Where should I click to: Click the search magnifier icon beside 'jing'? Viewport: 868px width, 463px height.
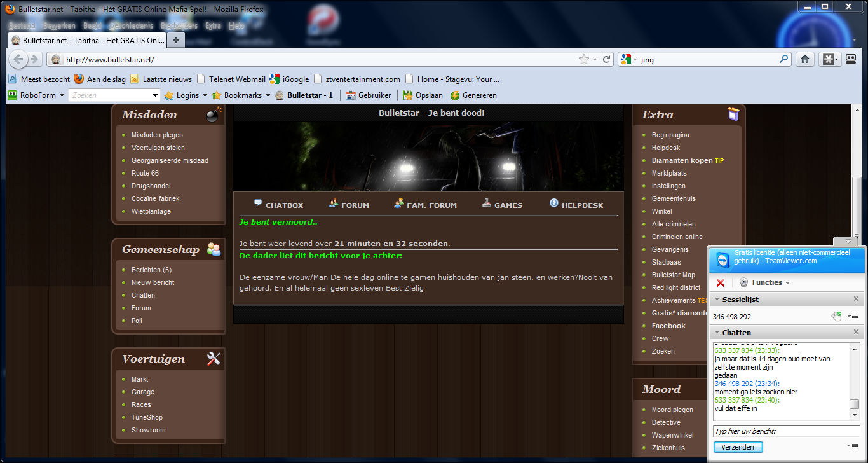pyautogui.click(x=784, y=59)
